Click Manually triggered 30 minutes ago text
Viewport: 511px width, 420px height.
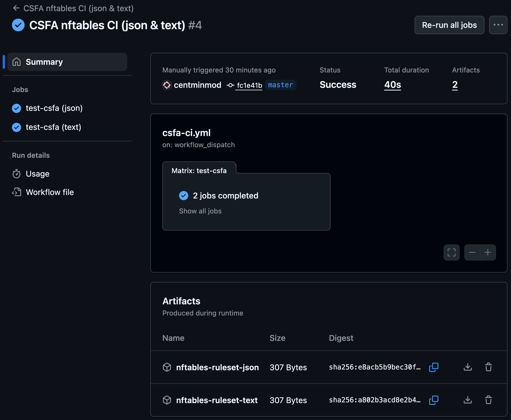coord(219,70)
